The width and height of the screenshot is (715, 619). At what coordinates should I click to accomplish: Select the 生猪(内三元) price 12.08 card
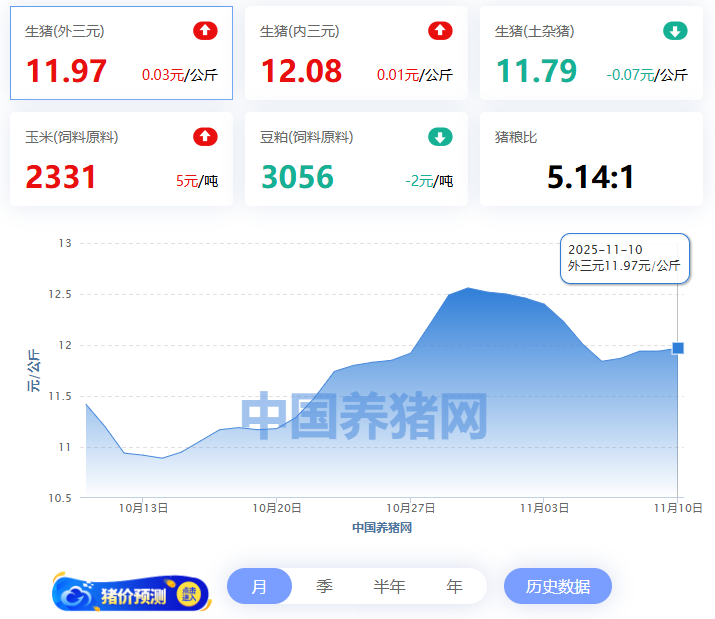[355, 53]
